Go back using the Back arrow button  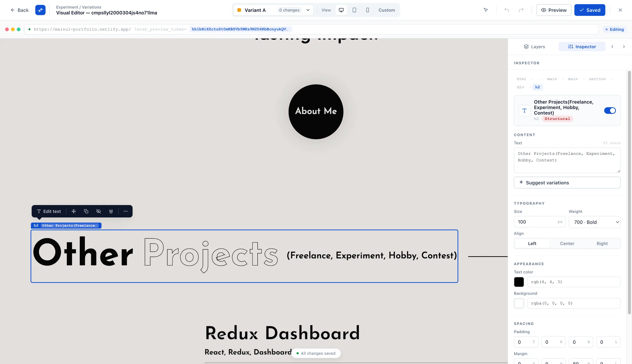(x=19, y=10)
